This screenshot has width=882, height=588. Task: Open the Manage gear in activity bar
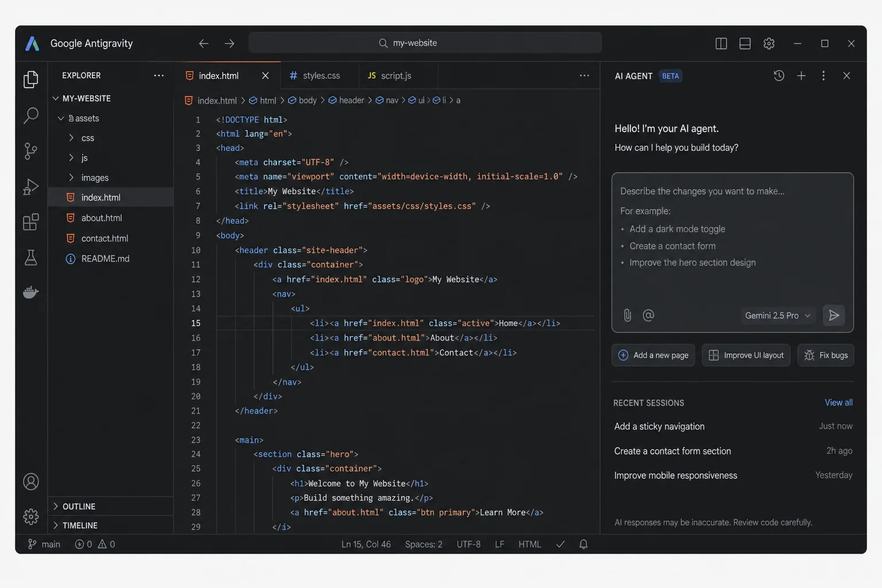[31, 517]
